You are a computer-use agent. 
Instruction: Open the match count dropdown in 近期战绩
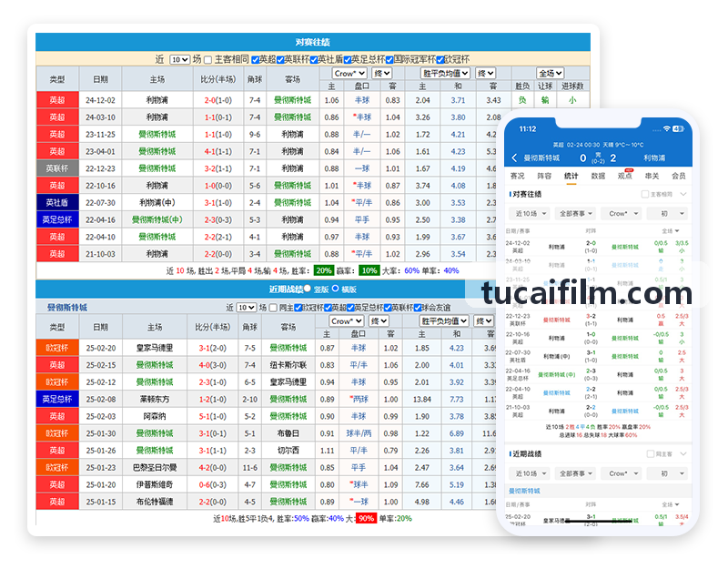246,308
